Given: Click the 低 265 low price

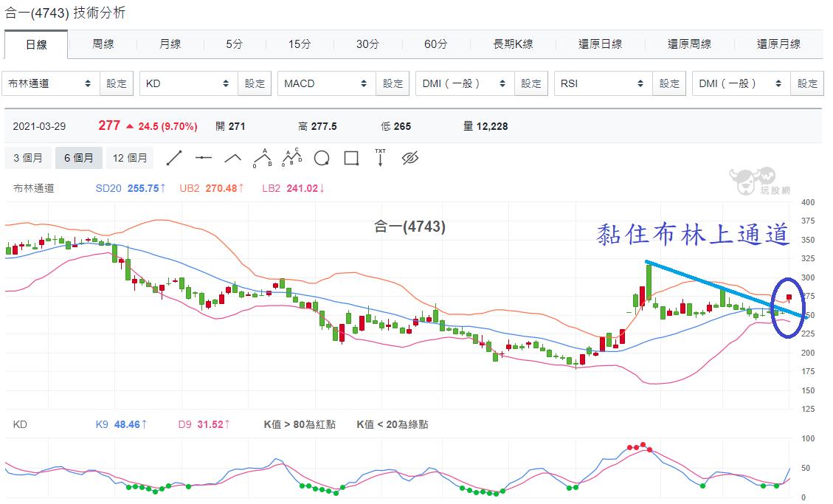Looking at the screenshot, I should pyautogui.click(x=395, y=126).
